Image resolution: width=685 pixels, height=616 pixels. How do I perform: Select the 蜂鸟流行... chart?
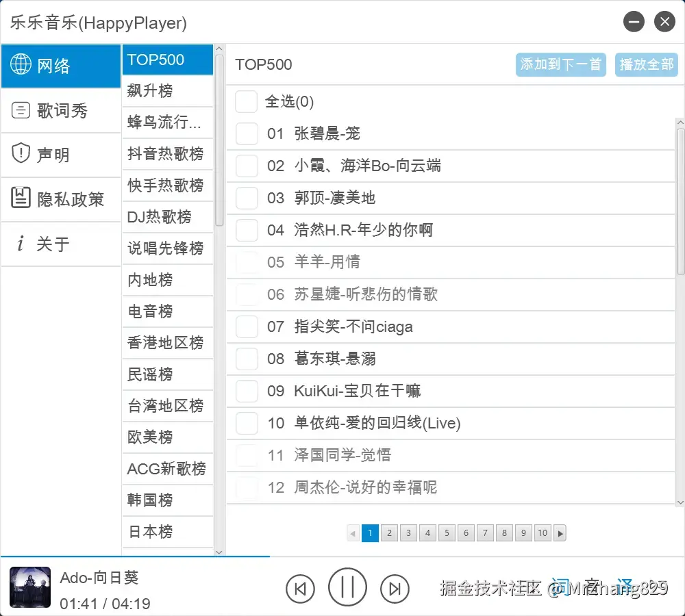pyautogui.click(x=168, y=123)
